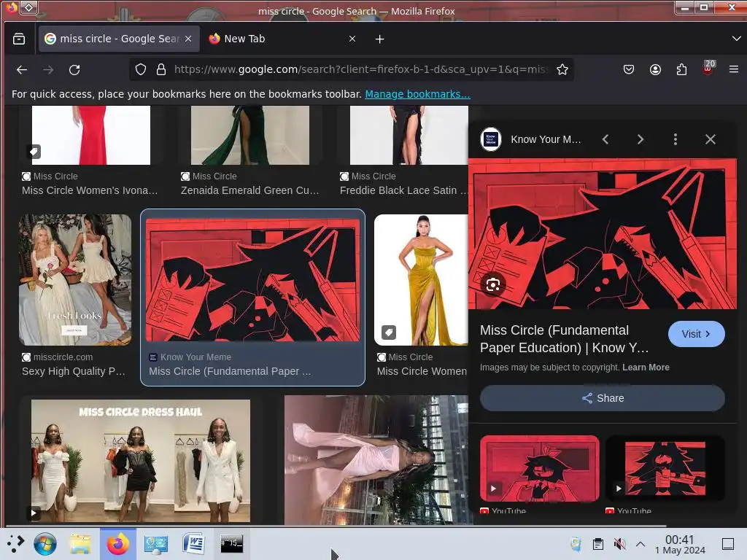Open Word document taskbar icon
Viewport: 747px width, 560px height.
click(x=193, y=543)
